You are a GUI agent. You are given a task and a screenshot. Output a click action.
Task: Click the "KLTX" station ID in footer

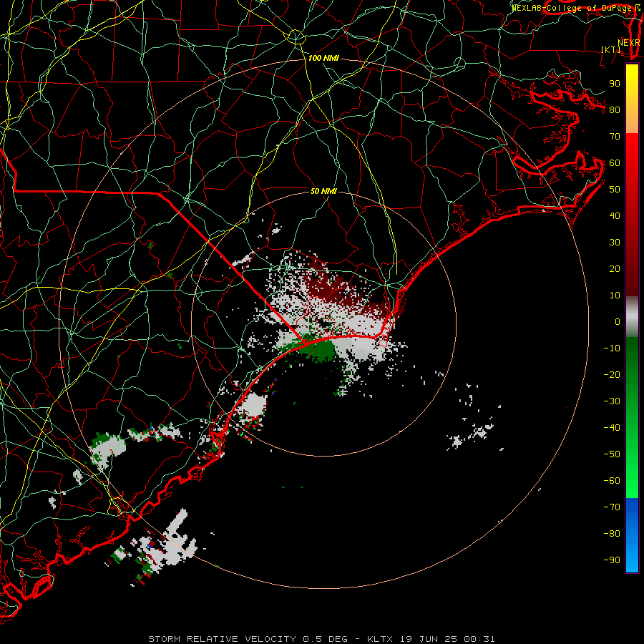(x=380, y=639)
